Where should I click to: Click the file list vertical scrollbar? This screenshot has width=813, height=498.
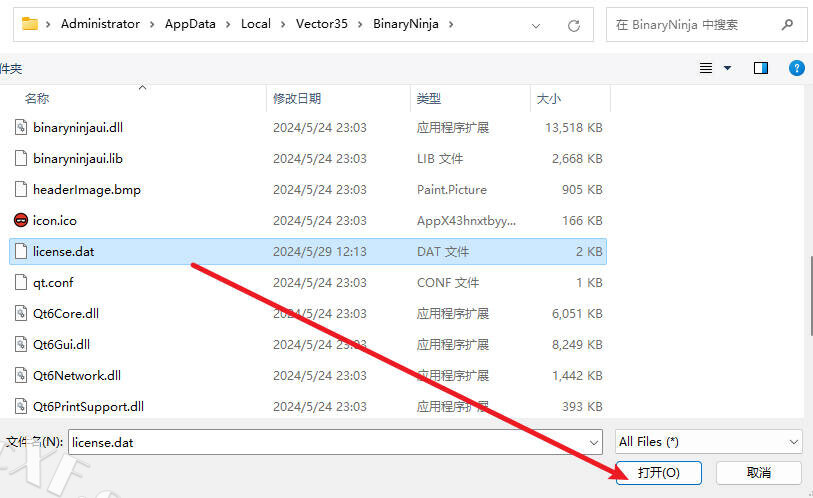point(809,296)
